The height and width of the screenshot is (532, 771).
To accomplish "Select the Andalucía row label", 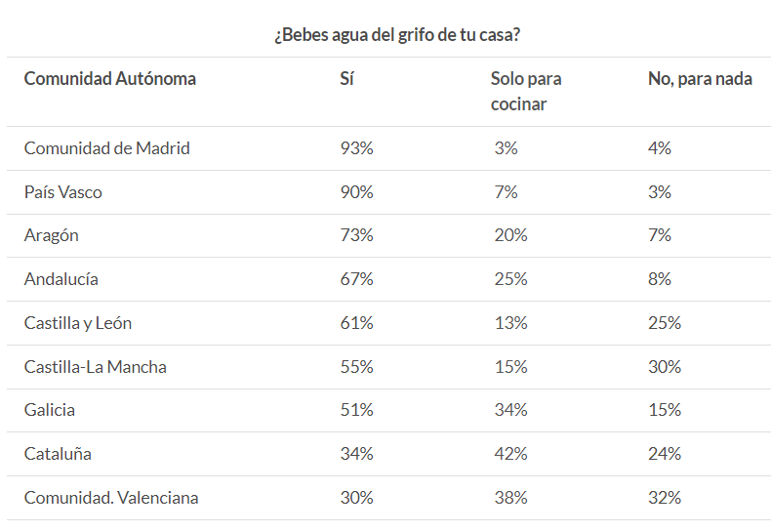I will coord(61,279).
